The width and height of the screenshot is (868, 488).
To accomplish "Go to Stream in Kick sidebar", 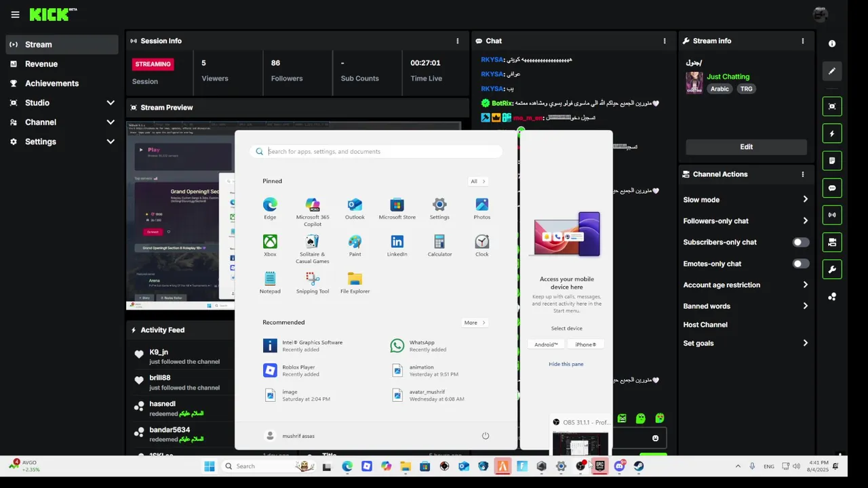I will pos(62,45).
